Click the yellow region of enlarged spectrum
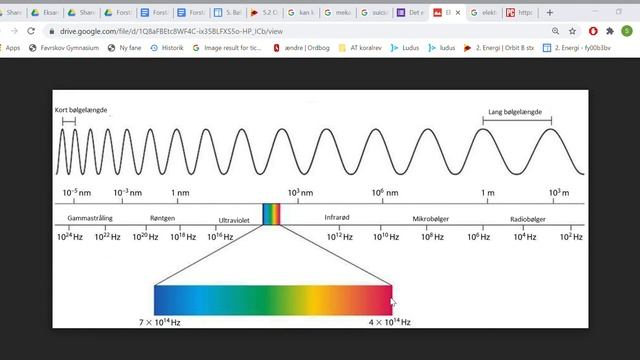Image resolution: width=640 pixels, height=360 pixels. (314, 300)
